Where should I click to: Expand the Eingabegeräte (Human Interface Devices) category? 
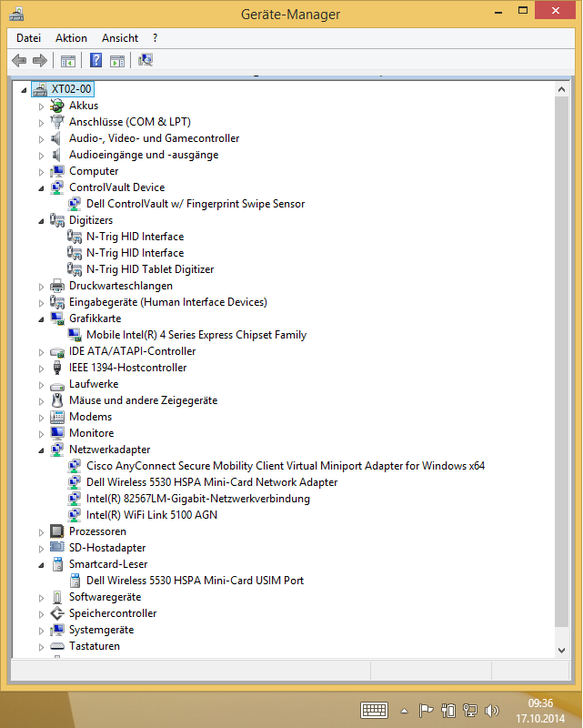point(41,303)
